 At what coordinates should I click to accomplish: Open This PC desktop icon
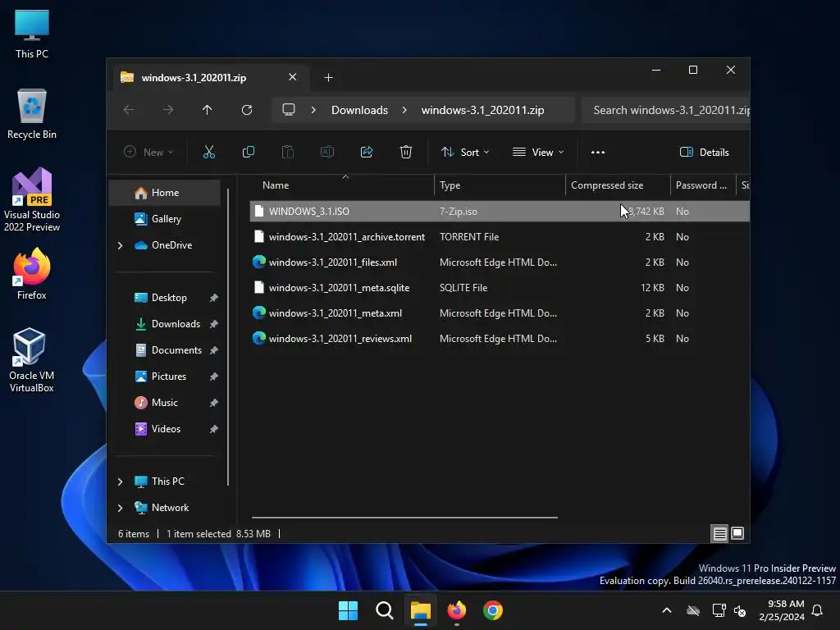(x=32, y=34)
